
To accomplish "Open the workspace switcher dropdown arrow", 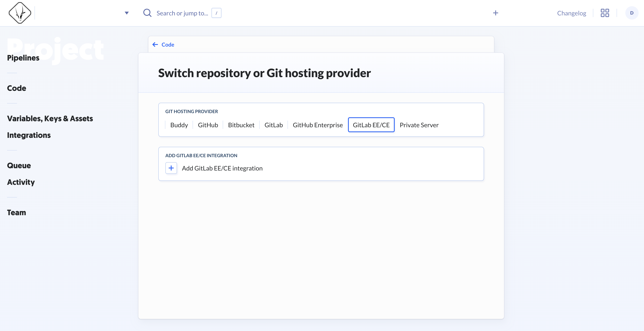I will pos(127,13).
